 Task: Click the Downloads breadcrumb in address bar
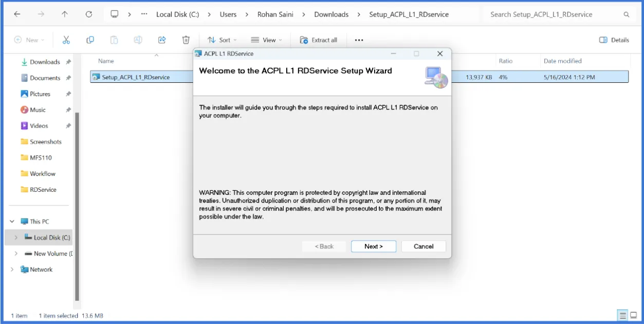pyautogui.click(x=331, y=14)
